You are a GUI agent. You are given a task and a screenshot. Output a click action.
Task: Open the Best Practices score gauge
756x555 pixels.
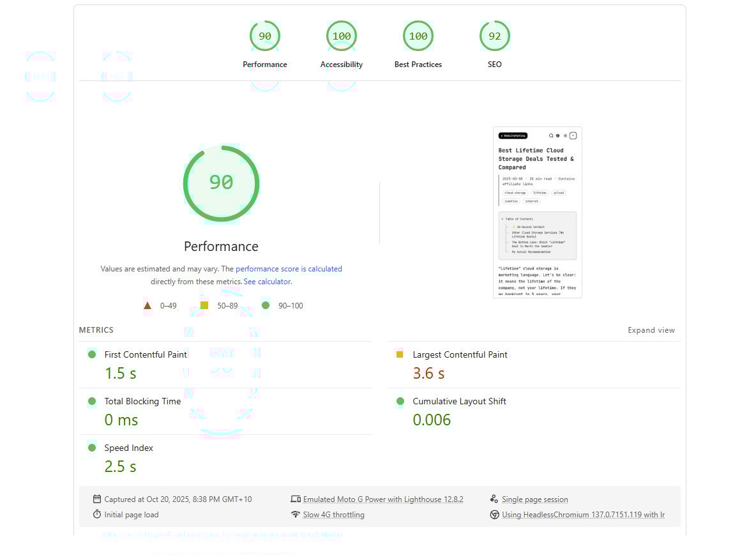[418, 36]
